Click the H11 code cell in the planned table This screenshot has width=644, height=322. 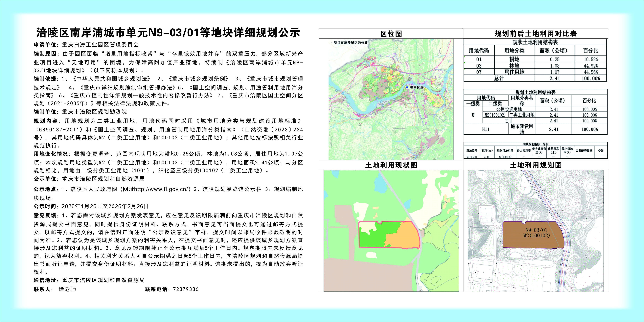486,129
